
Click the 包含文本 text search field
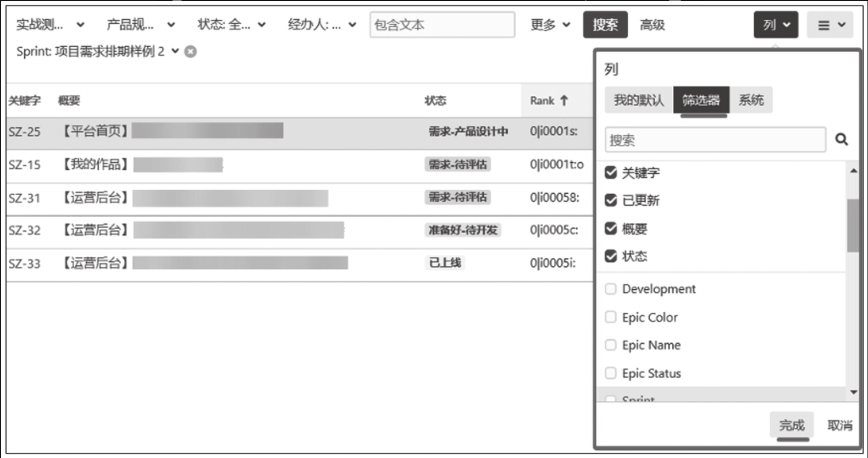pyautogui.click(x=443, y=25)
